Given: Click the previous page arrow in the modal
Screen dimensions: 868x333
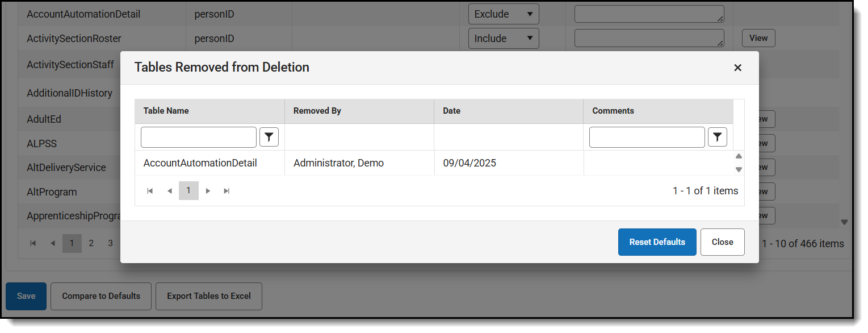Looking at the screenshot, I should click(x=169, y=190).
